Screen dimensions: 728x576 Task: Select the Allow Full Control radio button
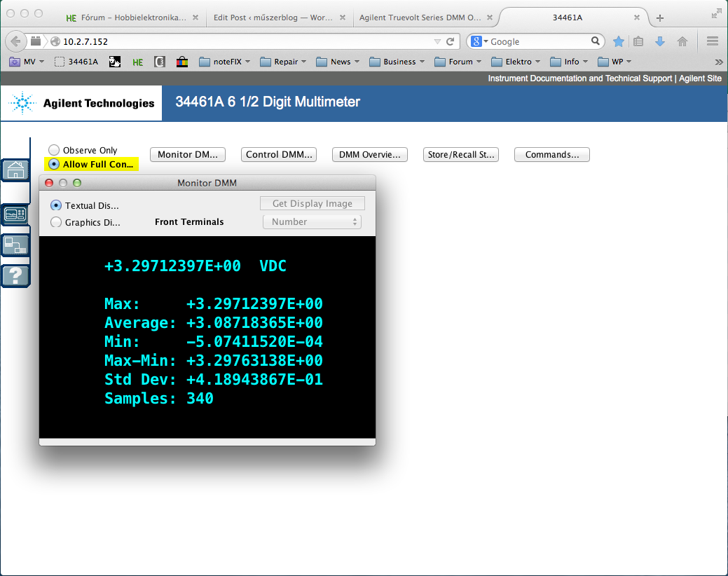[54, 164]
